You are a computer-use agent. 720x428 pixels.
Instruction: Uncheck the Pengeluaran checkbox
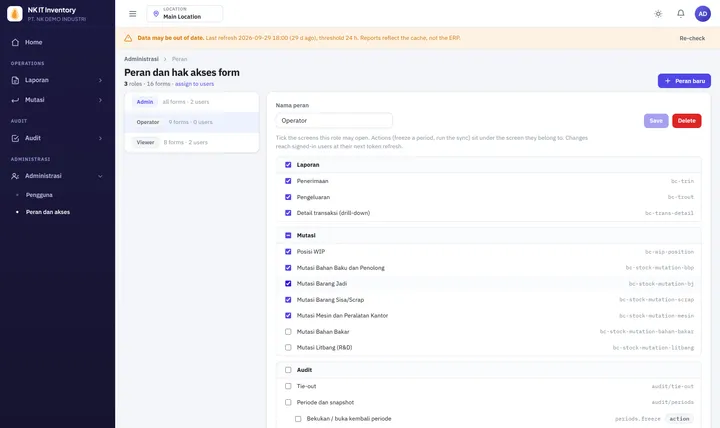click(x=288, y=197)
